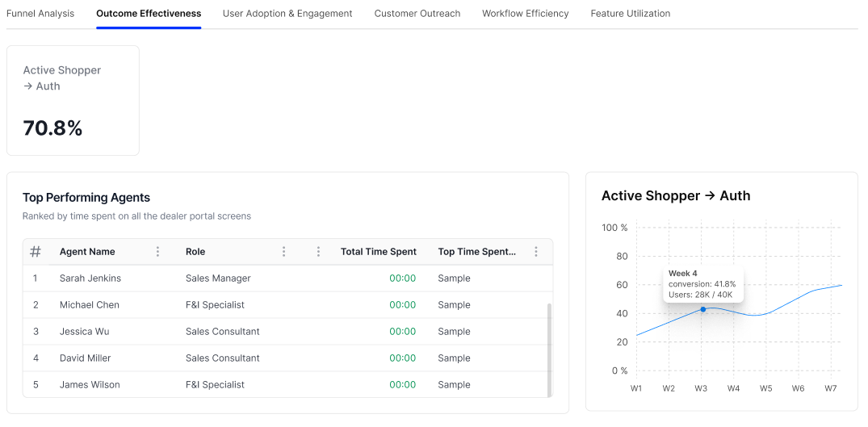Click the agents table vertical scrollbar
This screenshot has width=868, height=427.
point(549,350)
